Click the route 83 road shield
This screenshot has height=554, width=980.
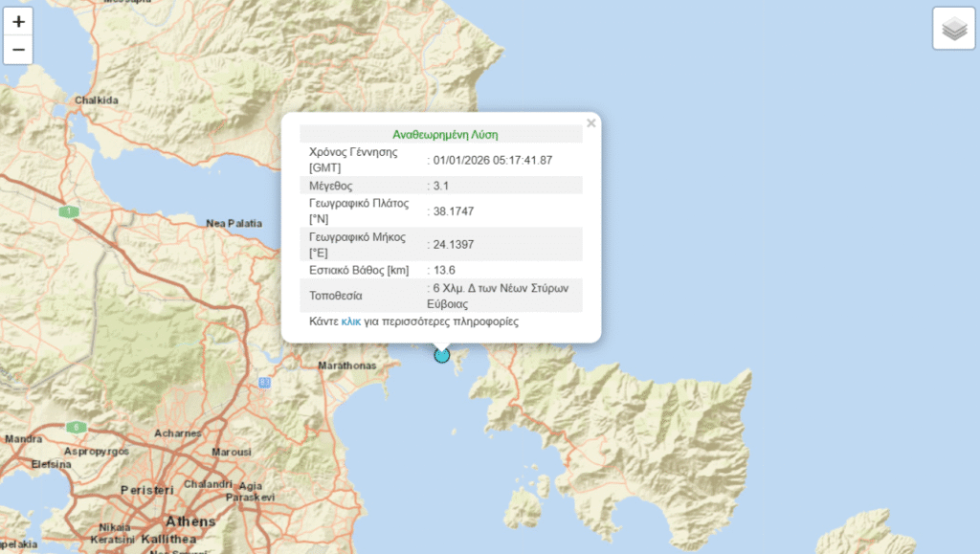pyautogui.click(x=265, y=383)
